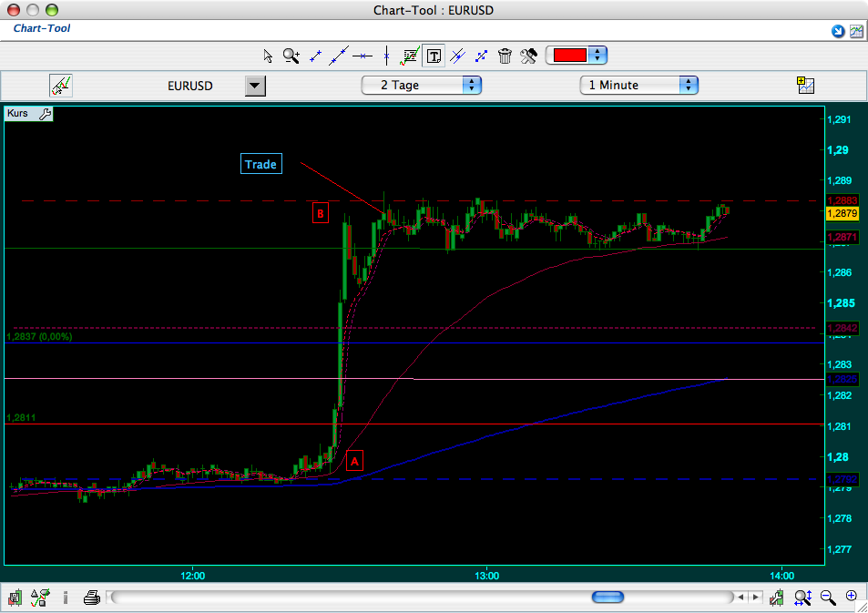Click the blue 1,2825 price tag

tap(842, 379)
